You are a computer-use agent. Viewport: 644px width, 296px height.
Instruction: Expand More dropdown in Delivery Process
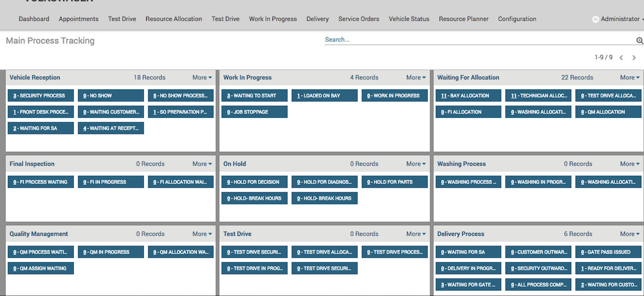[x=629, y=234]
